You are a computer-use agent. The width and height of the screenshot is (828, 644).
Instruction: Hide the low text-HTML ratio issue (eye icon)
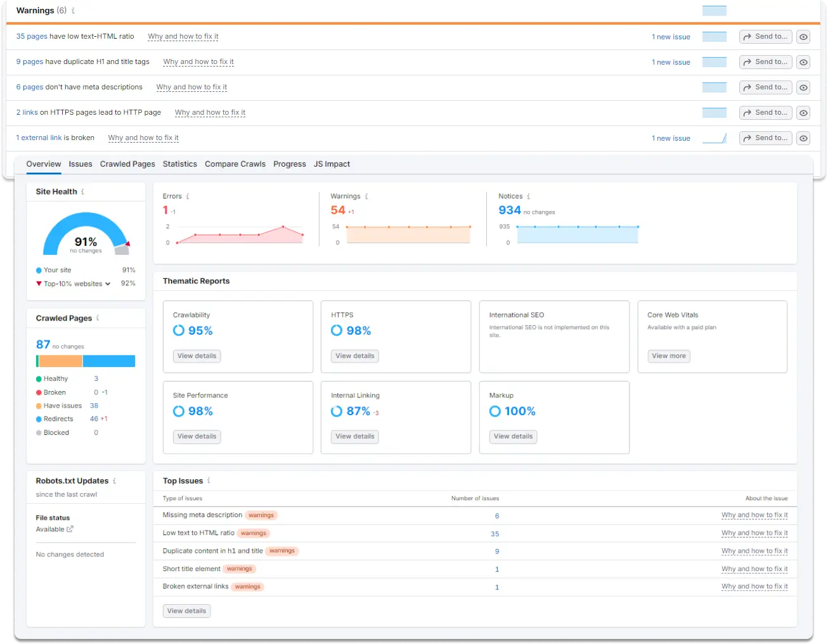[x=803, y=37]
